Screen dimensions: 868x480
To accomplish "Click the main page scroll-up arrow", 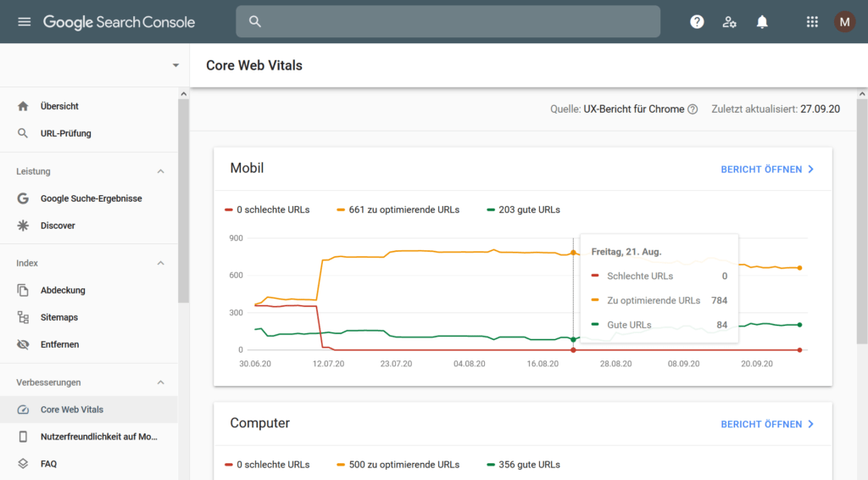I will 862,94.
